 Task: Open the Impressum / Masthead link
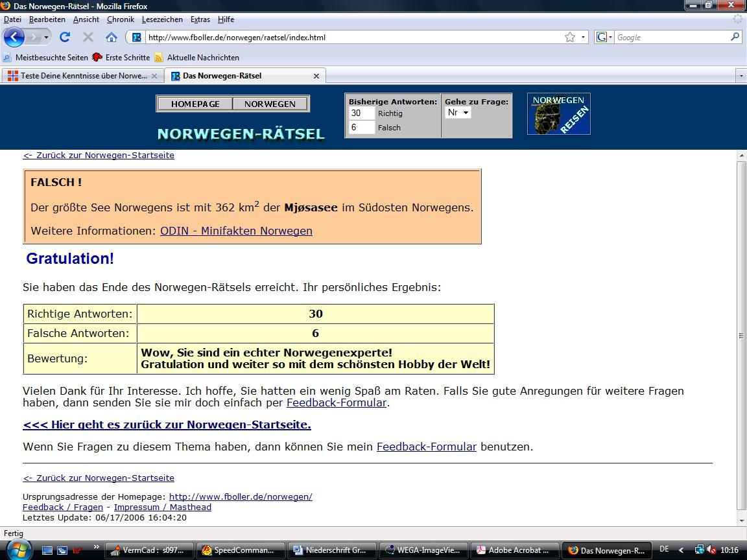coord(162,507)
